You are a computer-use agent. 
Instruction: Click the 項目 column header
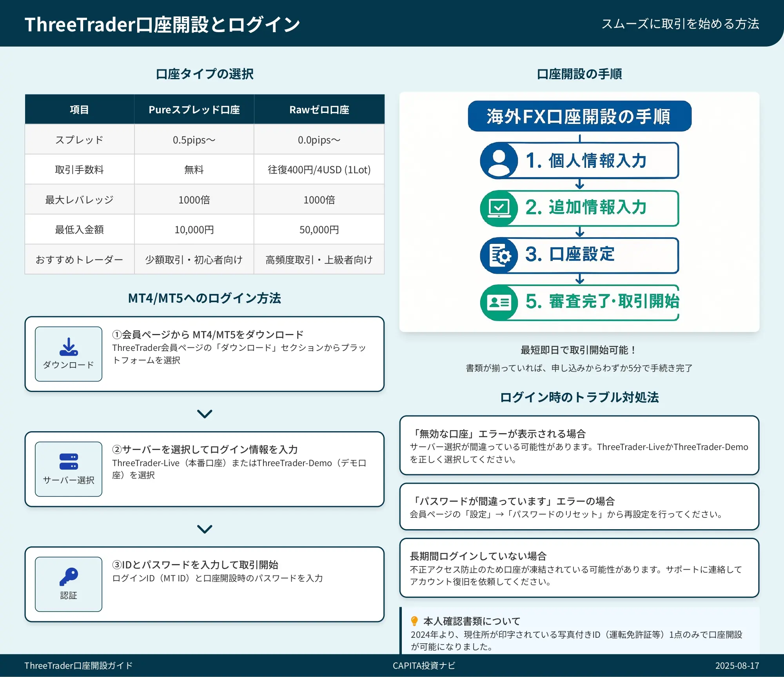(x=80, y=109)
